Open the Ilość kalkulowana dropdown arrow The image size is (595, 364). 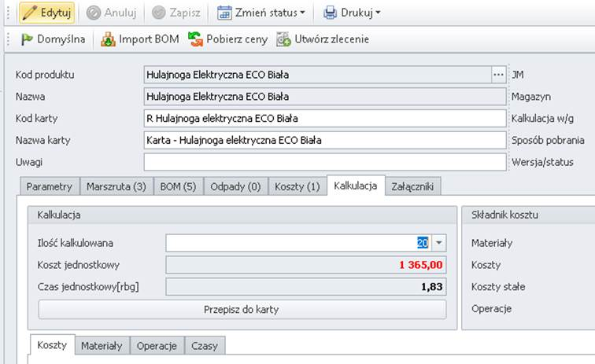[x=439, y=244]
